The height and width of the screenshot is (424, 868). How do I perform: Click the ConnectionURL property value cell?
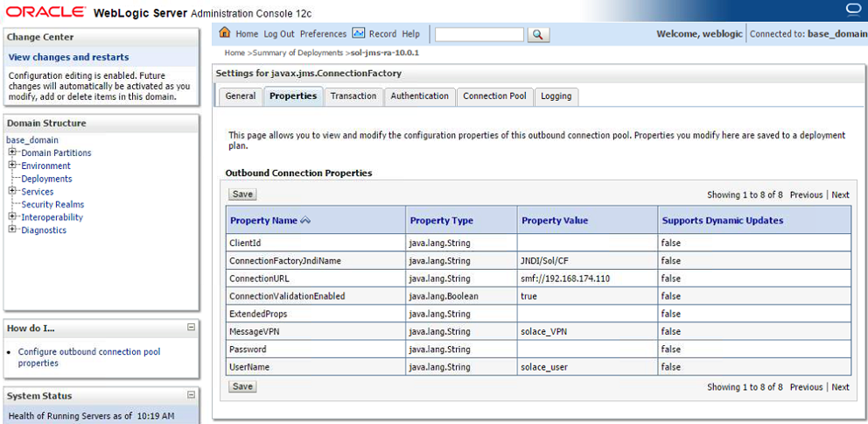point(586,279)
